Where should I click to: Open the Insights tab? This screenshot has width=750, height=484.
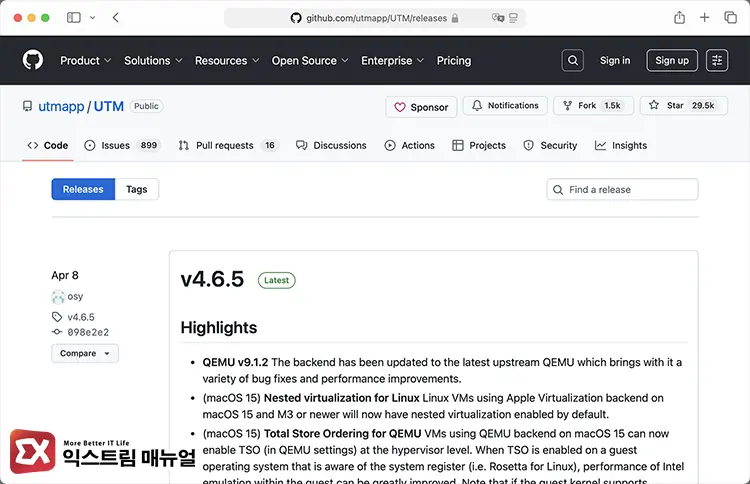[621, 145]
